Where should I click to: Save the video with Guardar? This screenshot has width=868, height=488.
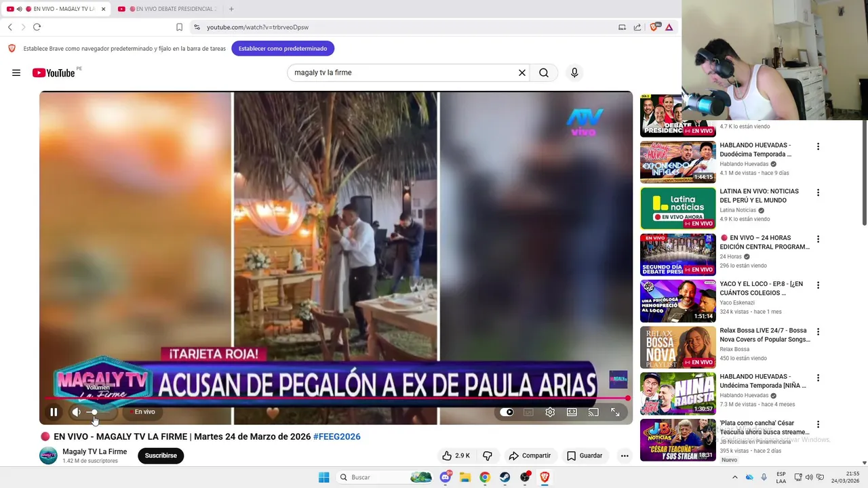click(585, 455)
